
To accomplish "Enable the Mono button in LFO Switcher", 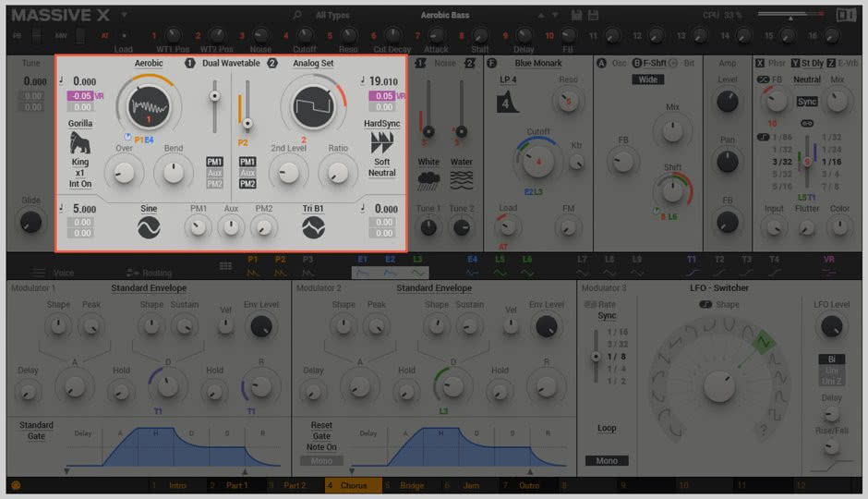I will (607, 461).
